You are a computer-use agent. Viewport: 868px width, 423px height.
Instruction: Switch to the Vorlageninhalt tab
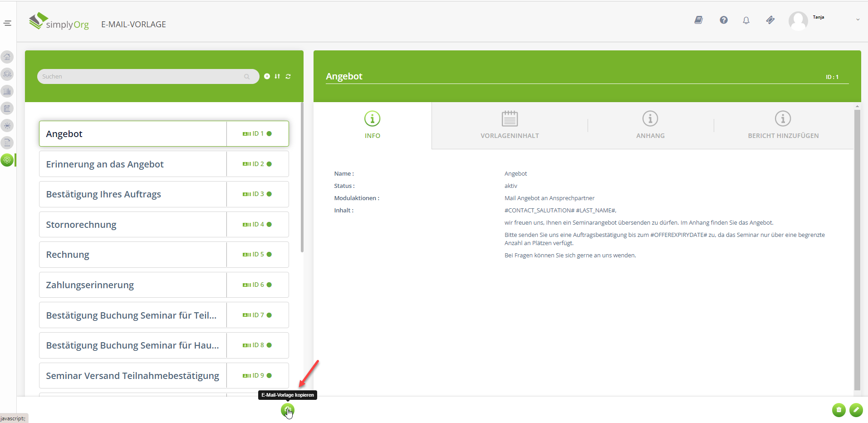(510, 125)
